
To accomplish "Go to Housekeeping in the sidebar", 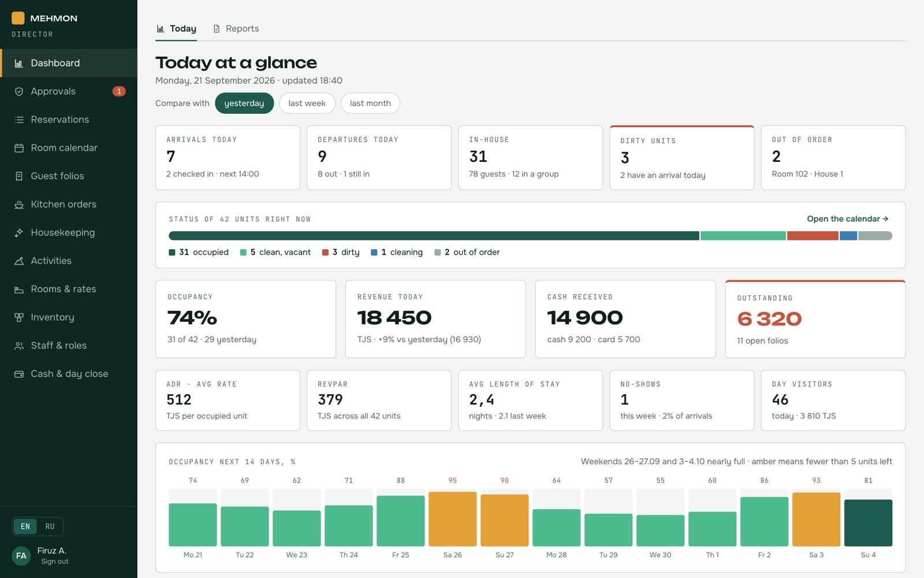I will (69, 232).
